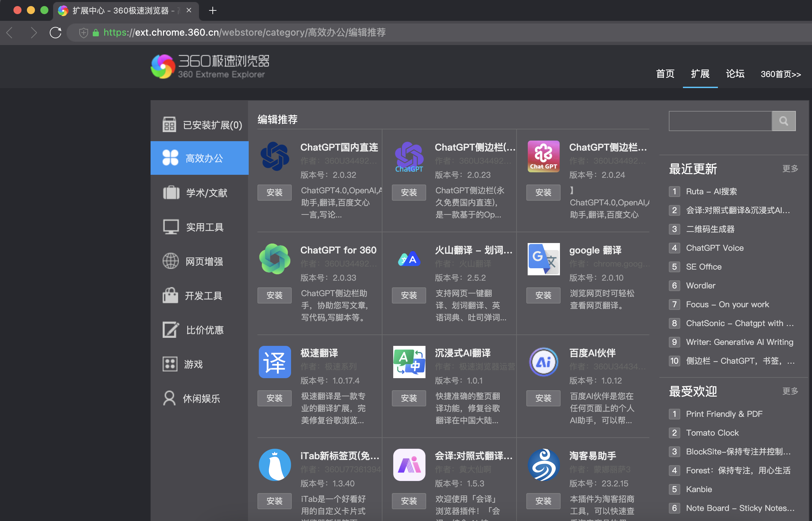Open the 论坛 section

(735, 74)
